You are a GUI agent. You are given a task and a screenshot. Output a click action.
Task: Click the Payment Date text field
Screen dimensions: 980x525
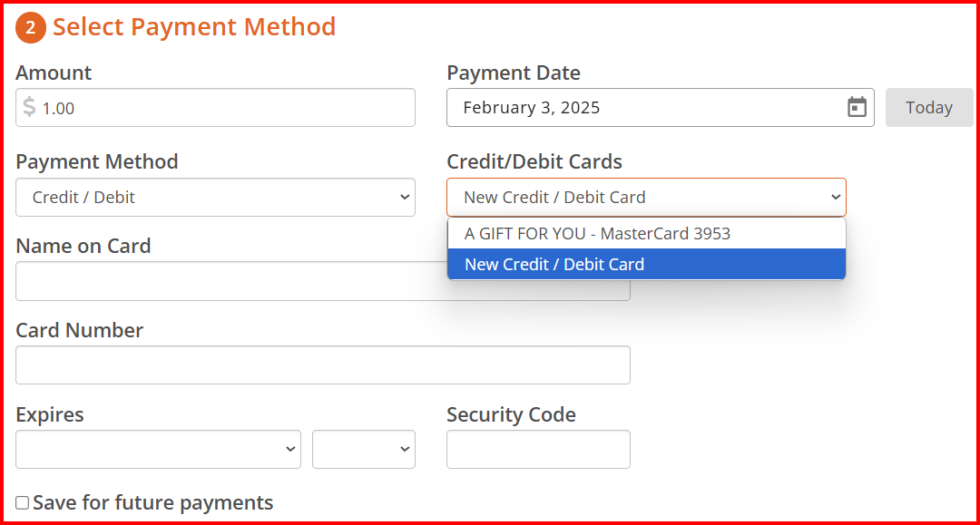[x=660, y=107]
